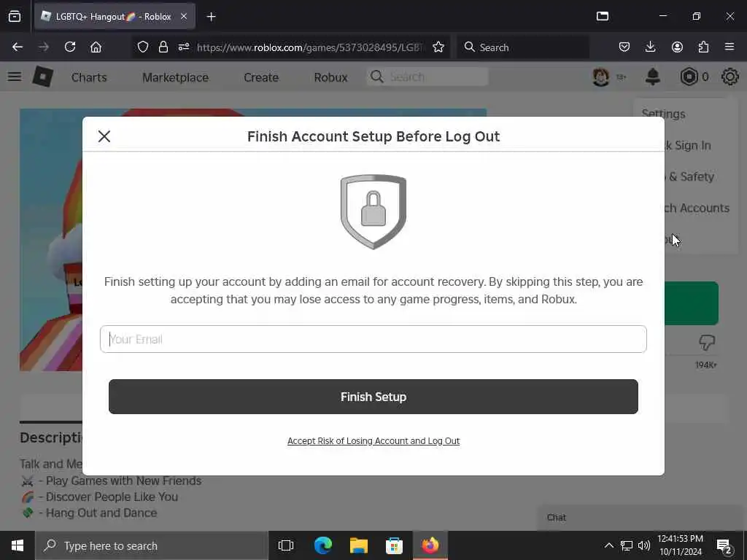This screenshot has height=560, width=747.
Task: Accept Risk of Losing Account and Log Out
Action: click(373, 441)
